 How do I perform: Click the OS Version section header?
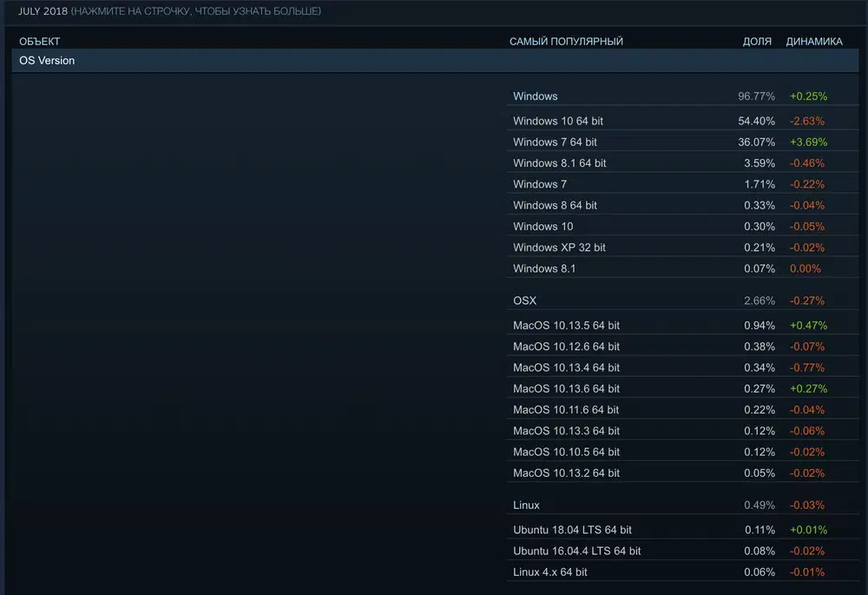(x=46, y=60)
